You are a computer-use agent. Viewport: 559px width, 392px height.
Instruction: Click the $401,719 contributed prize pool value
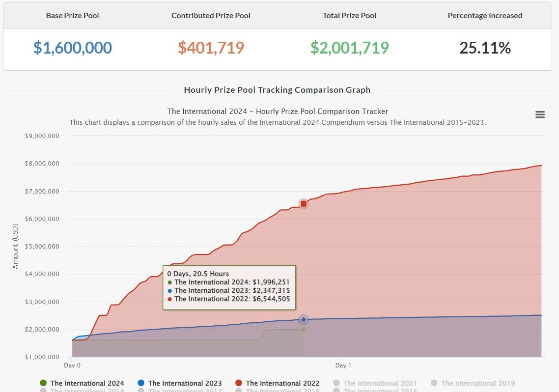211,48
